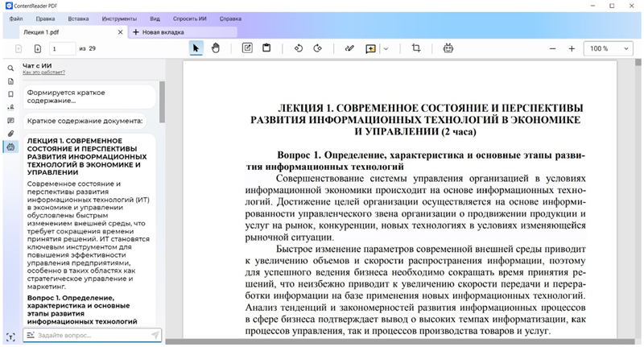This screenshot has height=347, width=644.
Task: Click the 'Как это работает?' link
Action: (x=43, y=72)
